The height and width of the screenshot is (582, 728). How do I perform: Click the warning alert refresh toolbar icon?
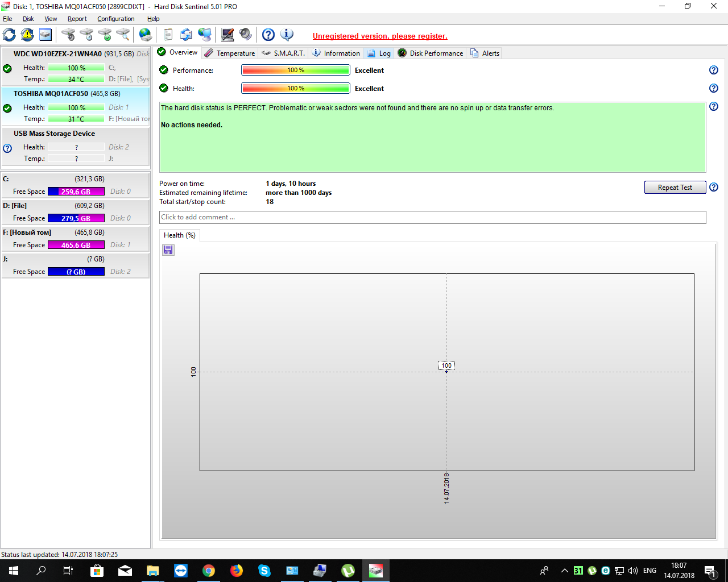[27, 35]
